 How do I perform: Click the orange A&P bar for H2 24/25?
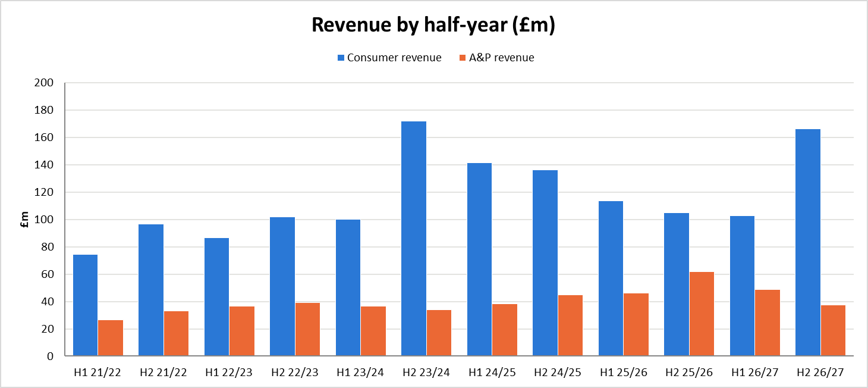point(570,326)
